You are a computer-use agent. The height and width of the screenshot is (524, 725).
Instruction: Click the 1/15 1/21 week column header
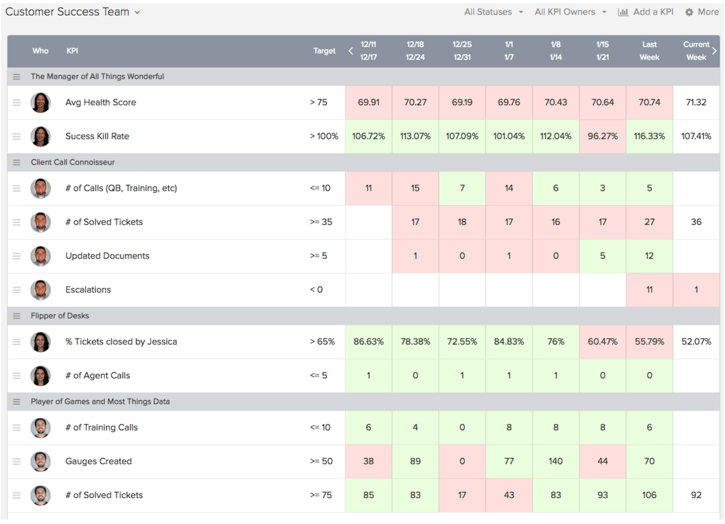[x=602, y=51]
